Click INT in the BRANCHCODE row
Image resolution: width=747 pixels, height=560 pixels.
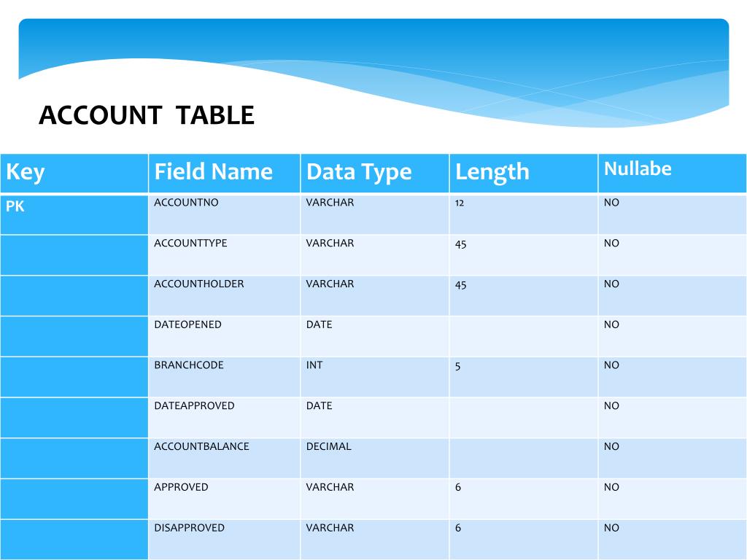[314, 365]
